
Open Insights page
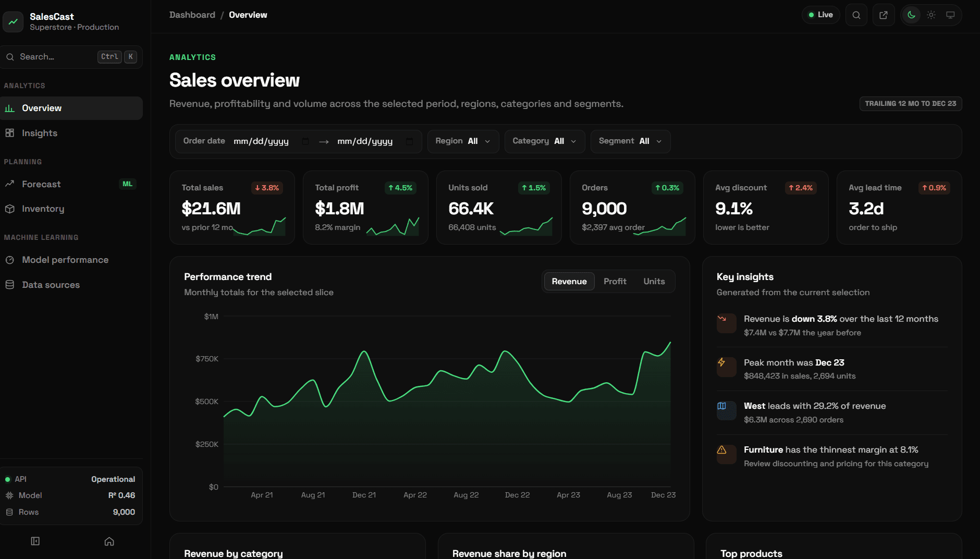(x=71, y=133)
